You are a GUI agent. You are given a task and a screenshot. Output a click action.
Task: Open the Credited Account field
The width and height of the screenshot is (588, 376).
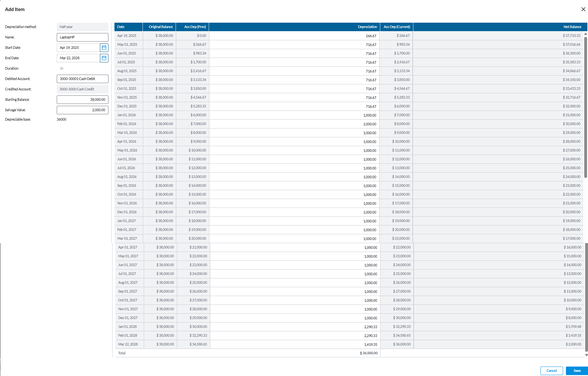pos(82,89)
